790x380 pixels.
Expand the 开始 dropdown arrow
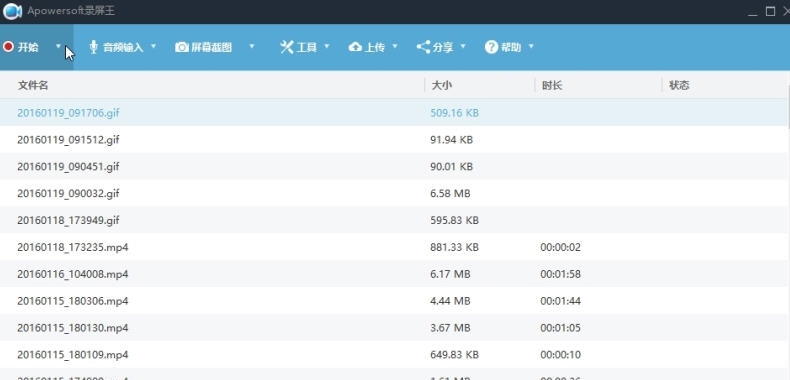[x=58, y=46]
